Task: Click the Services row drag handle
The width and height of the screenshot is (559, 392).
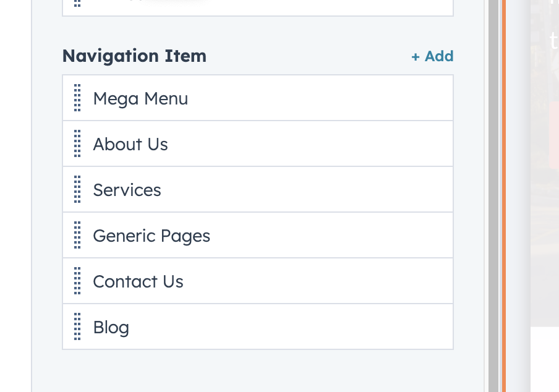Action: tap(77, 190)
